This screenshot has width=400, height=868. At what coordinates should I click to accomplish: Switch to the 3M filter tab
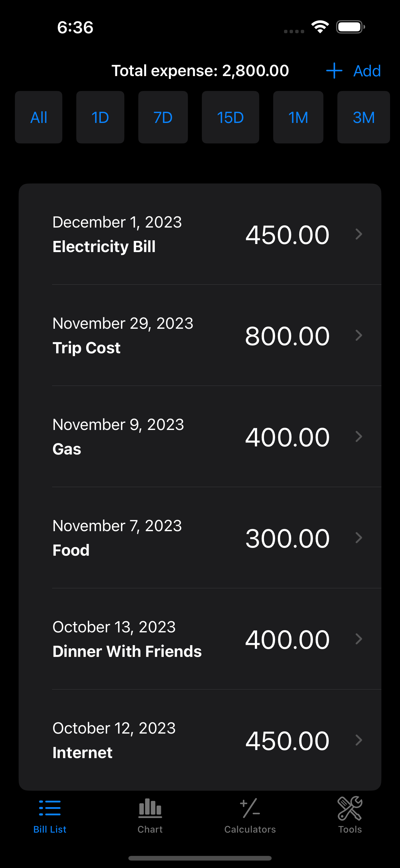[364, 117]
